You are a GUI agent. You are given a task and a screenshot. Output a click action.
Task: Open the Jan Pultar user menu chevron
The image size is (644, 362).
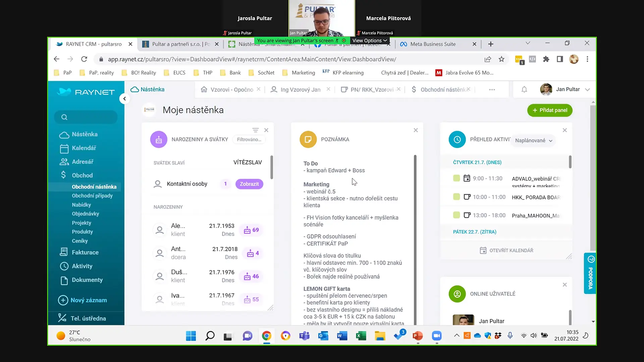pyautogui.click(x=587, y=89)
